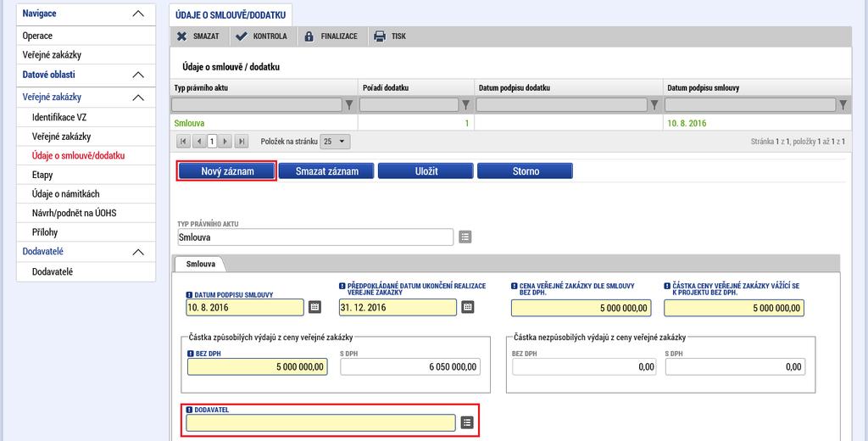Image resolution: width=868 pixels, height=441 pixels.
Task: Click Částka ceny vážící se k projektu field
Action: click(734, 308)
